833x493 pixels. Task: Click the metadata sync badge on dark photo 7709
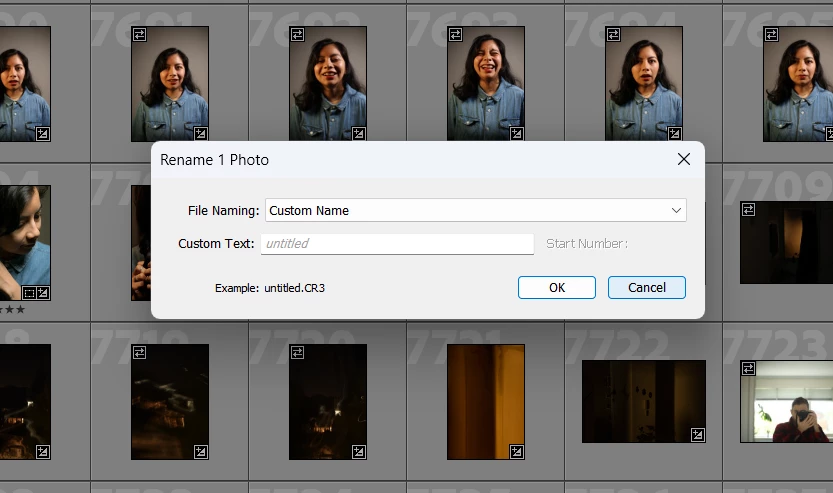pos(749,209)
